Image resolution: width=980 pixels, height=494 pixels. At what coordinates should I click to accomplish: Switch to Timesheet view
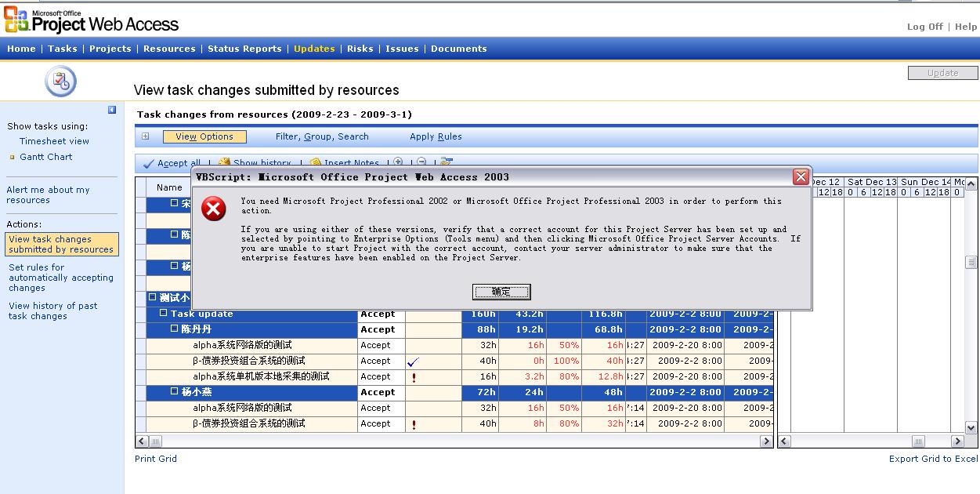click(x=54, y=141)
